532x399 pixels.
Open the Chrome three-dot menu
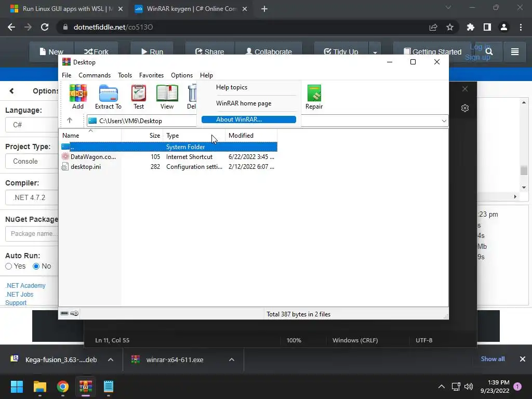tap(521, 27)
